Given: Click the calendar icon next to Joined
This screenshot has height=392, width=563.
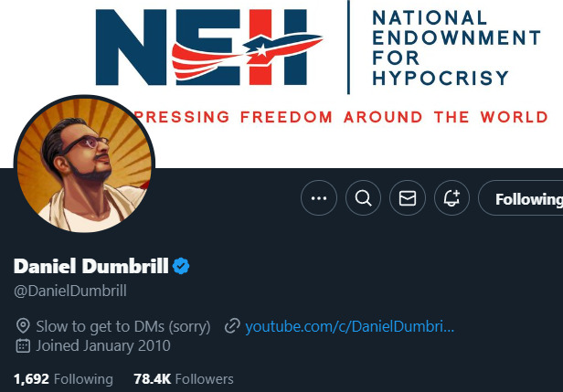Looking at the screenshot, I should pyautogui.click(x=23, y=347).
